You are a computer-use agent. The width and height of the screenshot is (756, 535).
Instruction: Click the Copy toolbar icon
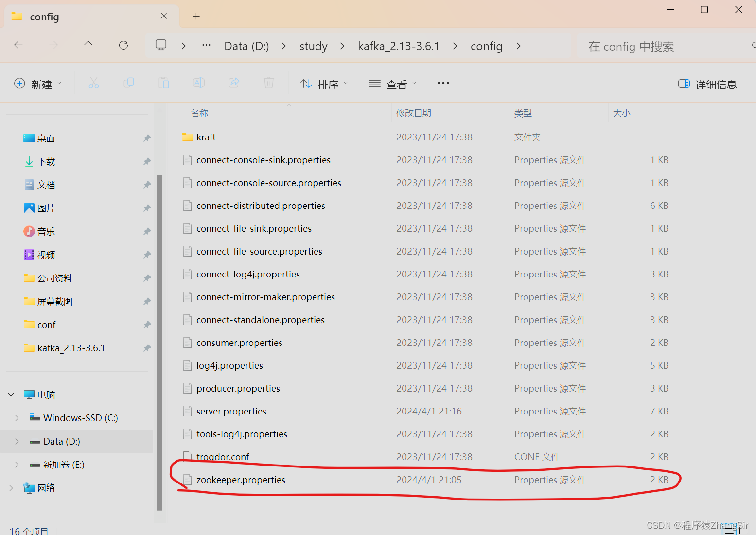pyautogui.click(x=129, y=83)
